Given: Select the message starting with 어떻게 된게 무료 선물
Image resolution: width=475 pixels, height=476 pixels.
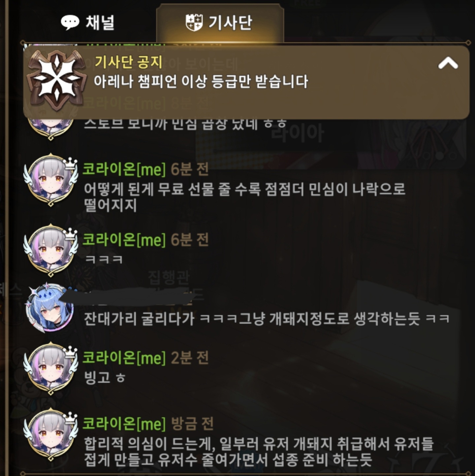Looking at the screenshot, I should pos(244,197).
